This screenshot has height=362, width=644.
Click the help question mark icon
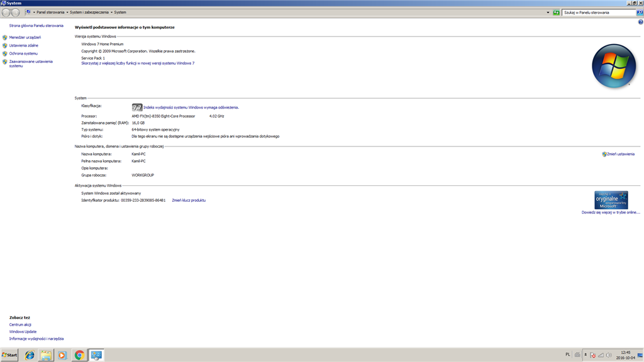[640, 22]
